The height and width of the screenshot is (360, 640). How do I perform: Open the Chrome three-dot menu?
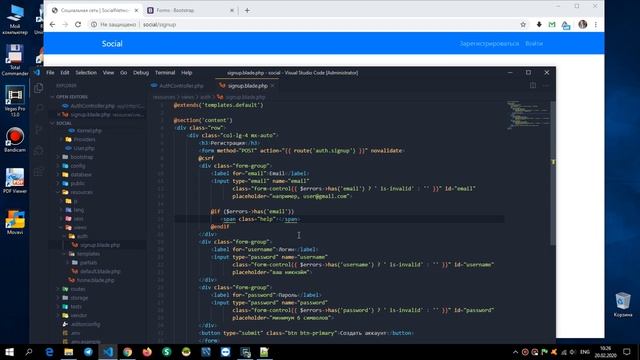pyautogui.click(x=596, y=24)
